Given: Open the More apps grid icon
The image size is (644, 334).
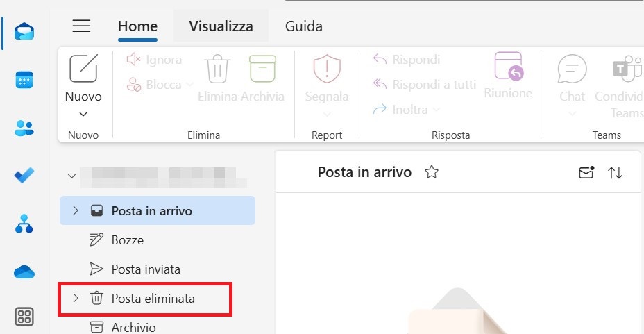Looking at the screenshot, I should point(24,317).
